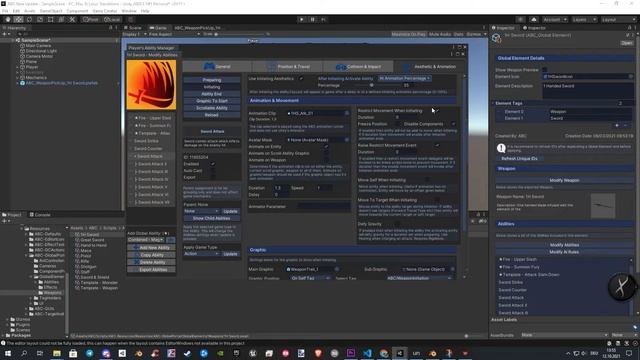Start Play mode with the play button
The image size is (640, 360).
coord(302,19)
